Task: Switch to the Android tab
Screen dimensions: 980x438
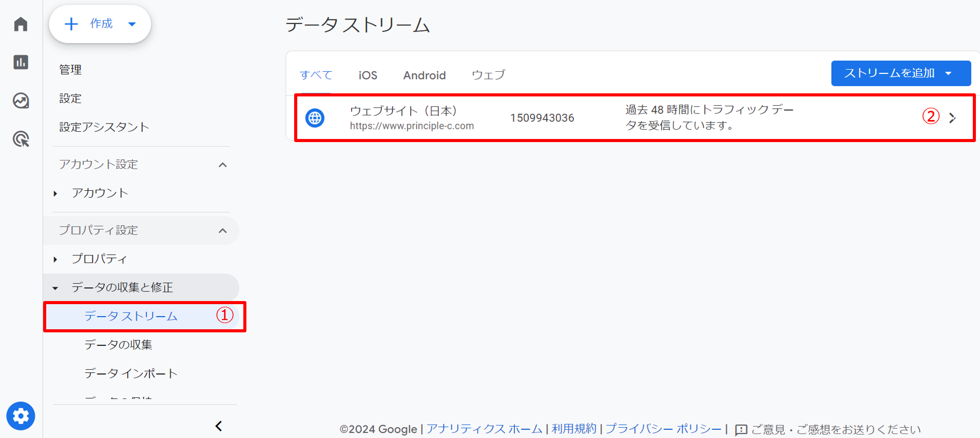Action: [x=424, y=75]
